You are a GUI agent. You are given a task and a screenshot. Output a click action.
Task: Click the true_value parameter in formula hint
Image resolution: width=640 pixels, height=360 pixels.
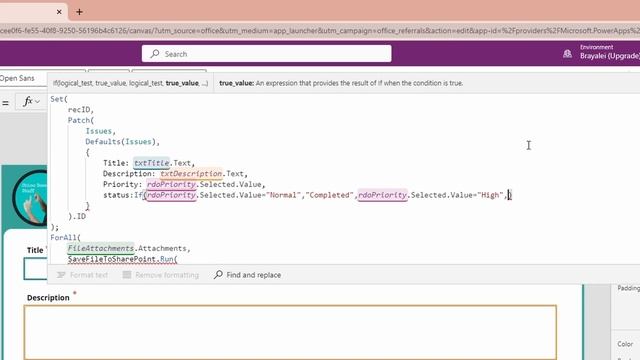tap(182, 83)
